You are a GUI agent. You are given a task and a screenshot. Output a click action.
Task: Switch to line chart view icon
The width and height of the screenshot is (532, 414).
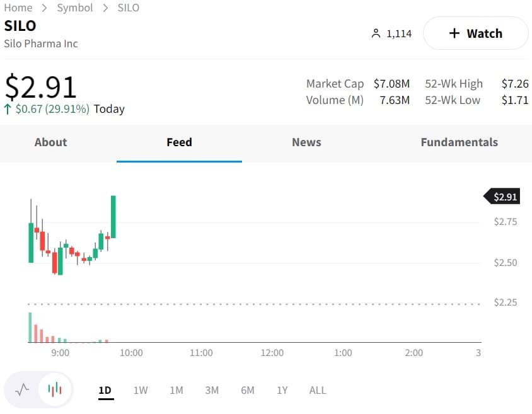[22, 390]
